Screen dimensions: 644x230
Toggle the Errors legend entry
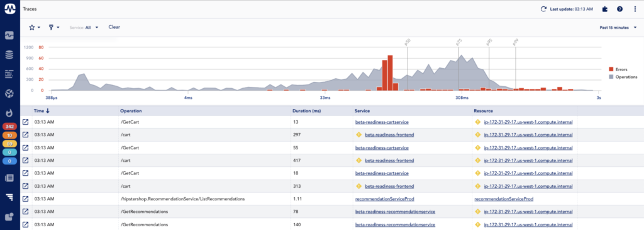tap(618, 69)
